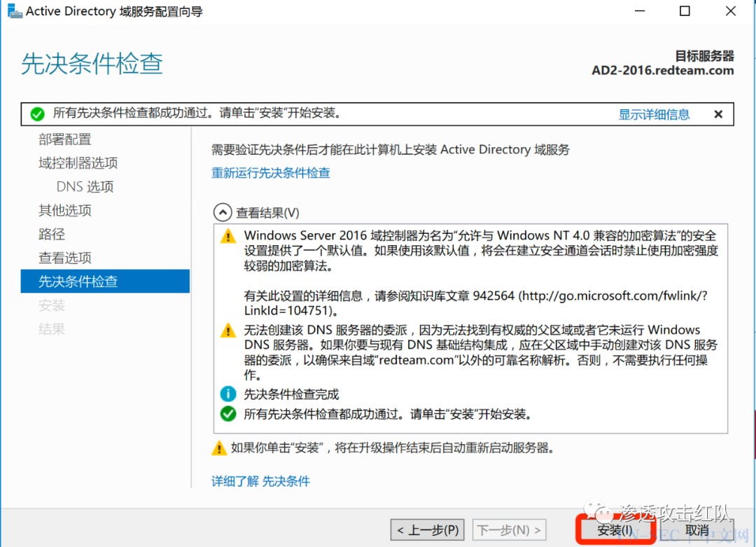Screen dimensions: 756x547
Task: Click the wizard app icon in title bar
Action: coord(15,11)
